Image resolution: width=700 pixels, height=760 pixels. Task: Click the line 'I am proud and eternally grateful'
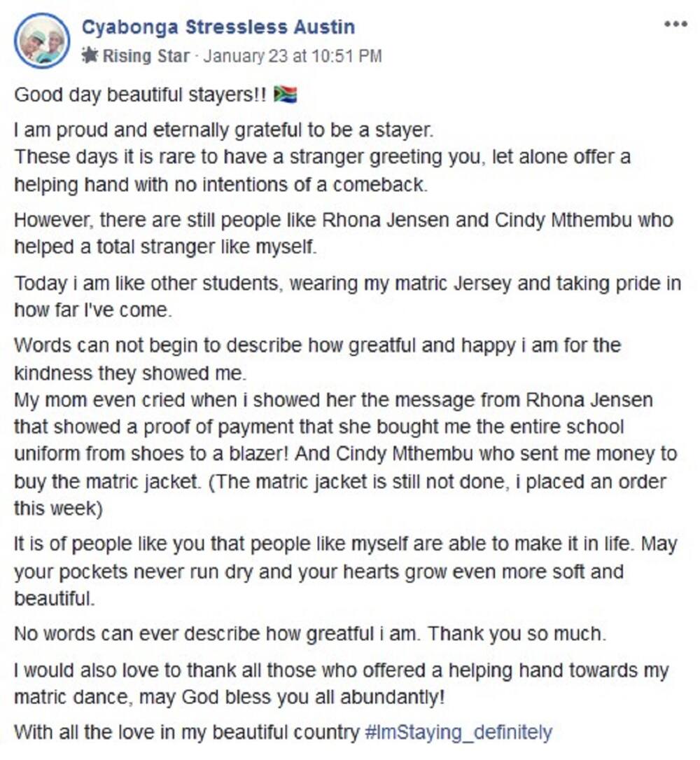(224, 130)
